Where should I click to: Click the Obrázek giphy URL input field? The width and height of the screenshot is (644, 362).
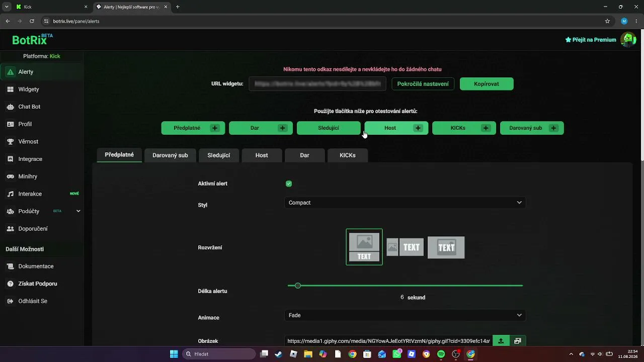388,341
